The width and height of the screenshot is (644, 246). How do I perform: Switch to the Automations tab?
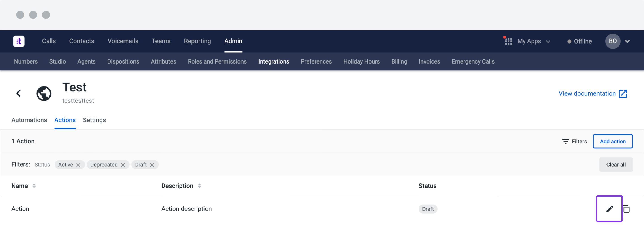click(29, 120)
